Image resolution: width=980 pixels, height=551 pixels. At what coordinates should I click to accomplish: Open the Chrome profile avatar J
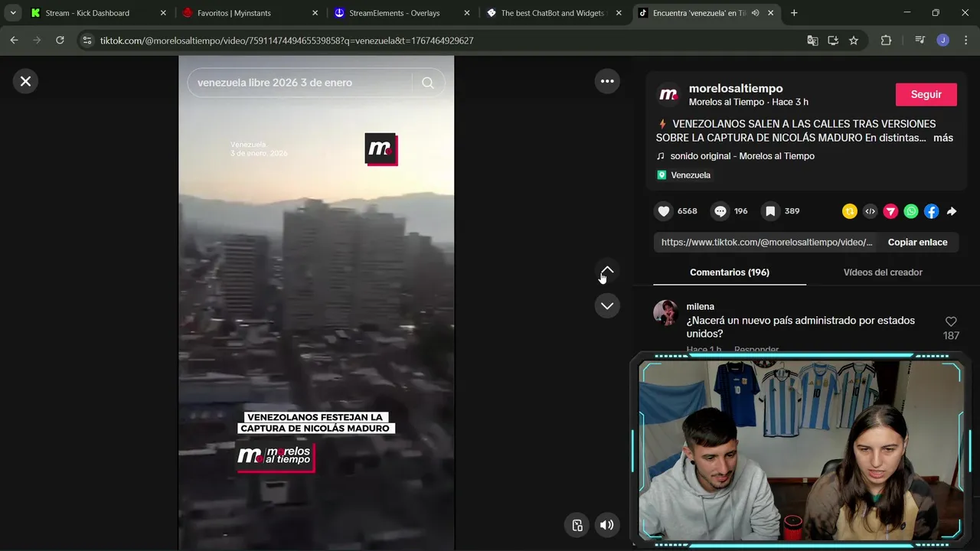tap(943, 41)
